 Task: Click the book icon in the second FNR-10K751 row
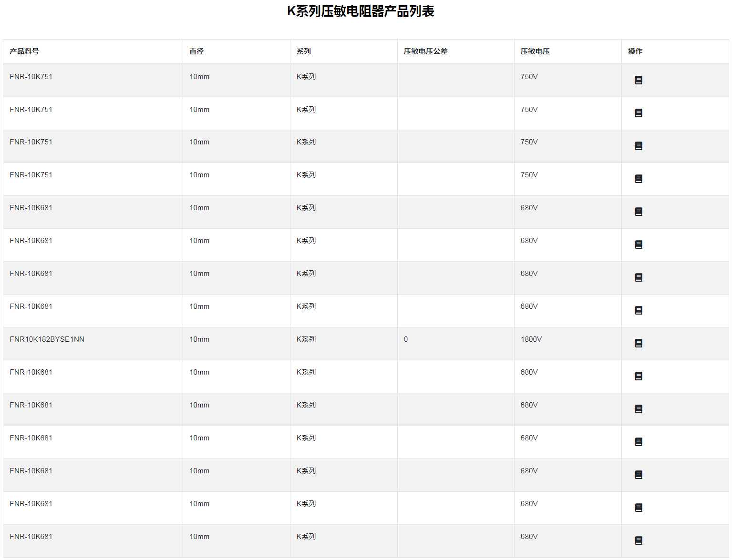pos(638,113)
